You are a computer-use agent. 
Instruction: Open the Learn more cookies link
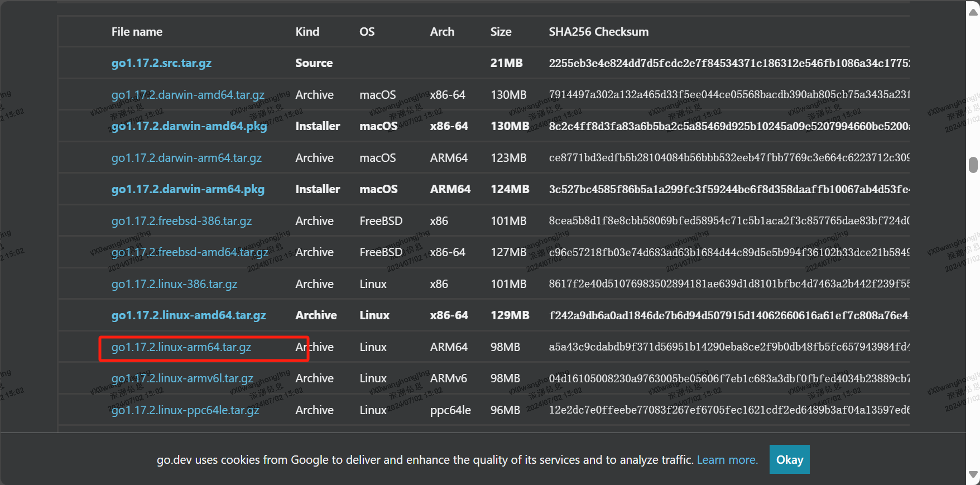click(x=727, y=460)
